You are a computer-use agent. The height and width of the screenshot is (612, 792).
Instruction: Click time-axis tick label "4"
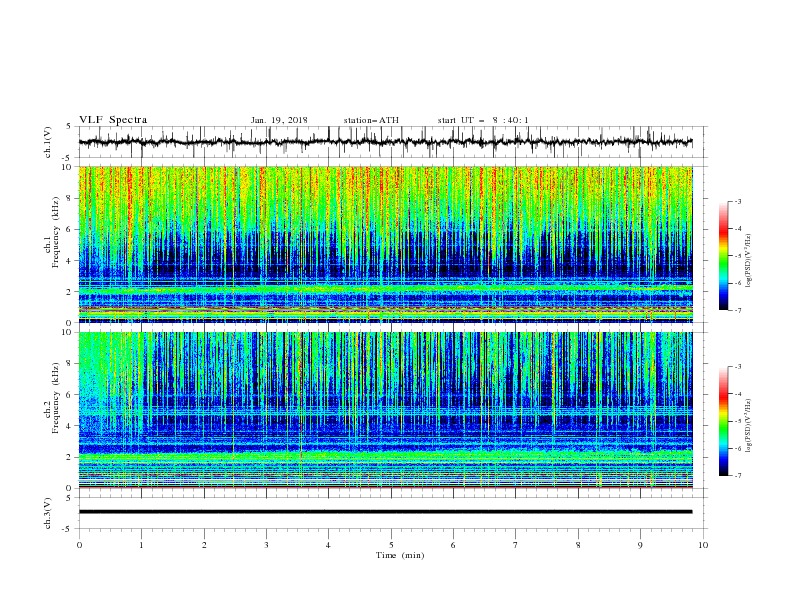tap(329, 545)
